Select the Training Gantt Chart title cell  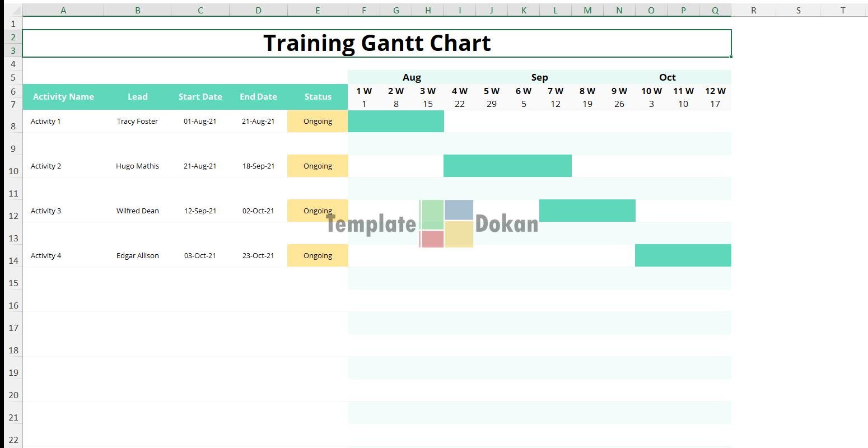coord(377,43)
